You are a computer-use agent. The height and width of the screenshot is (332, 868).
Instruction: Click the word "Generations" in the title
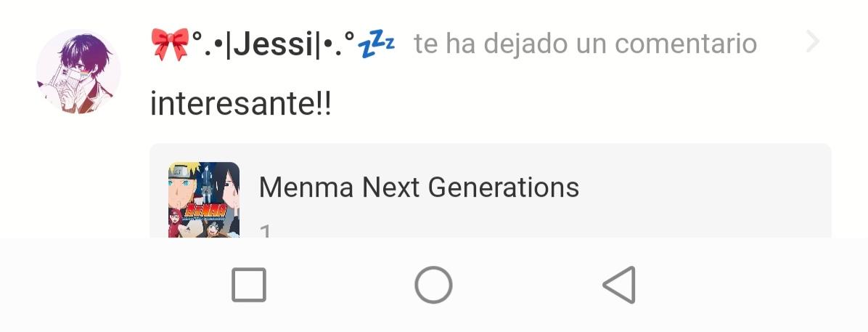(x=503, y=187)
